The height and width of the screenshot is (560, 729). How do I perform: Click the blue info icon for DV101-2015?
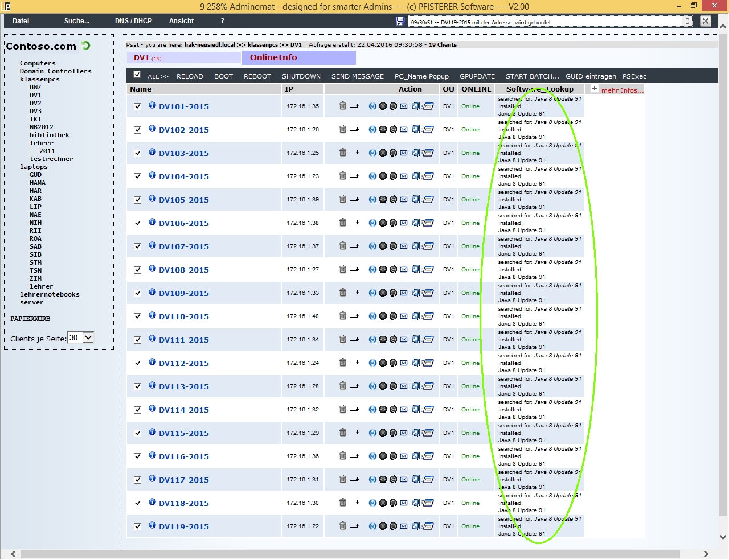(152, 105)
